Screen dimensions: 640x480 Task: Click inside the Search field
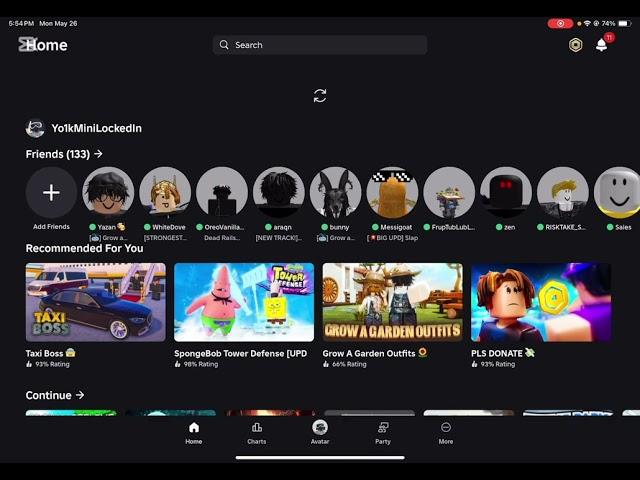[320, 45]
